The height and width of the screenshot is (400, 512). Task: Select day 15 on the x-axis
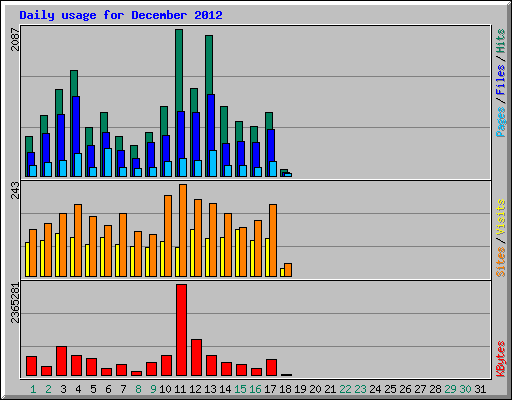[240, 389]
